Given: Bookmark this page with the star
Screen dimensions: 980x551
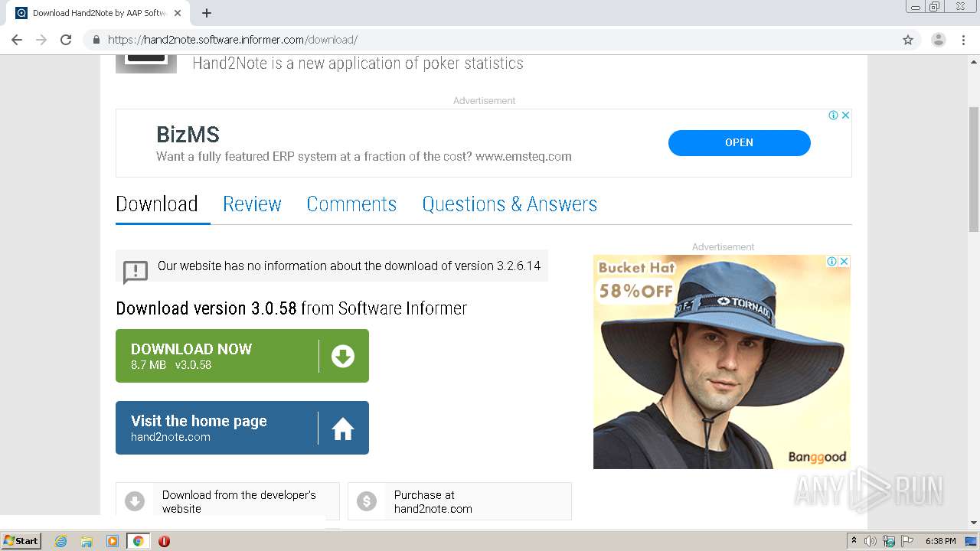Looking at the screenshot, I should (908, 40).
